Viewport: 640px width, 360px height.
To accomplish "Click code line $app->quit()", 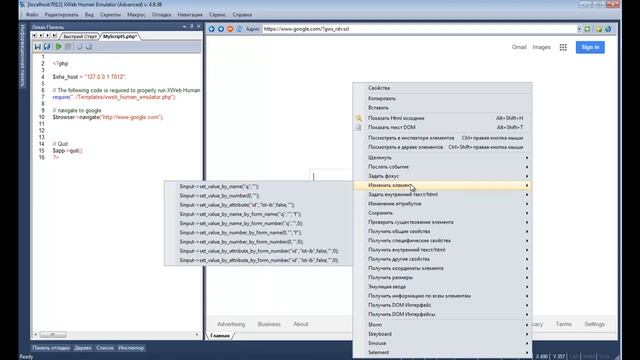I will (67, 151).
